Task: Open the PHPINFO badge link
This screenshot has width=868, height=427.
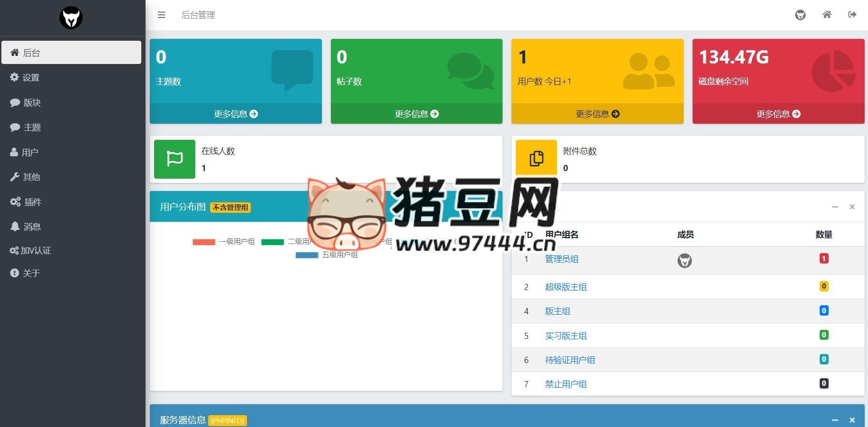Action: [x=228, y=421]
